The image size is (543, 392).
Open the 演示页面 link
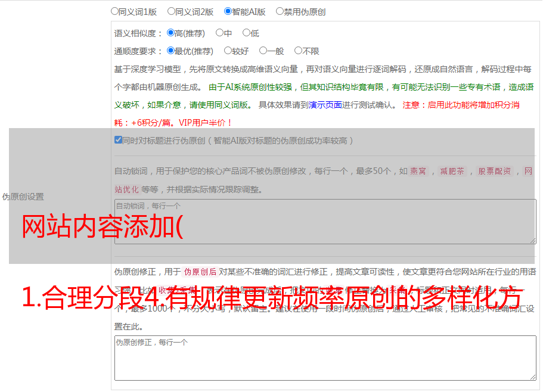[325, 105]
